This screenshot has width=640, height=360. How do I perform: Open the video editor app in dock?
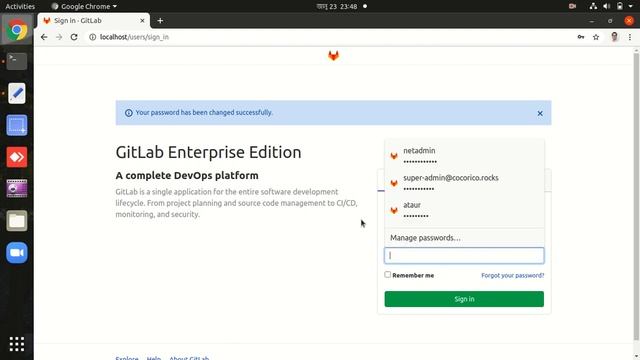[17, 189]
